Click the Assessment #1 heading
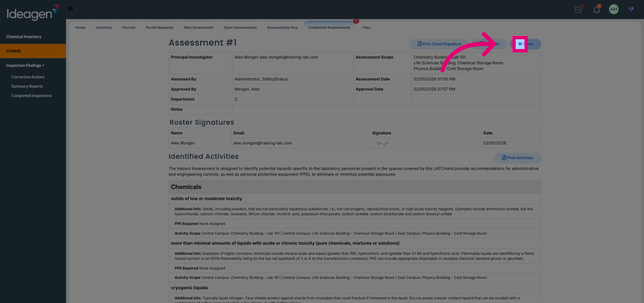This screenshot has width=644, height=303. tap(203, 43)
